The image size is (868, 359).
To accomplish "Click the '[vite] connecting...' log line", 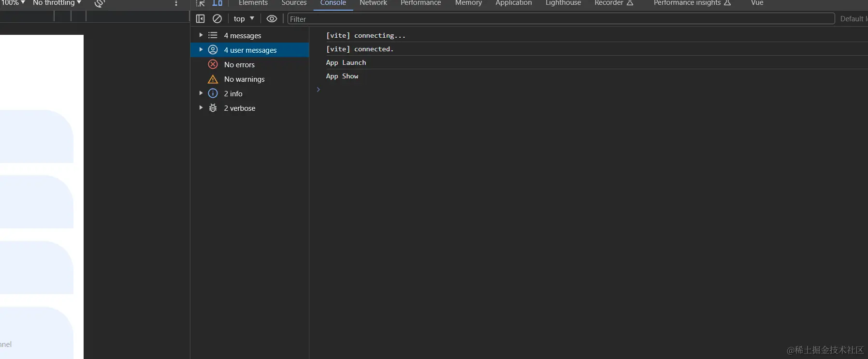I will (x=366, y=35).
